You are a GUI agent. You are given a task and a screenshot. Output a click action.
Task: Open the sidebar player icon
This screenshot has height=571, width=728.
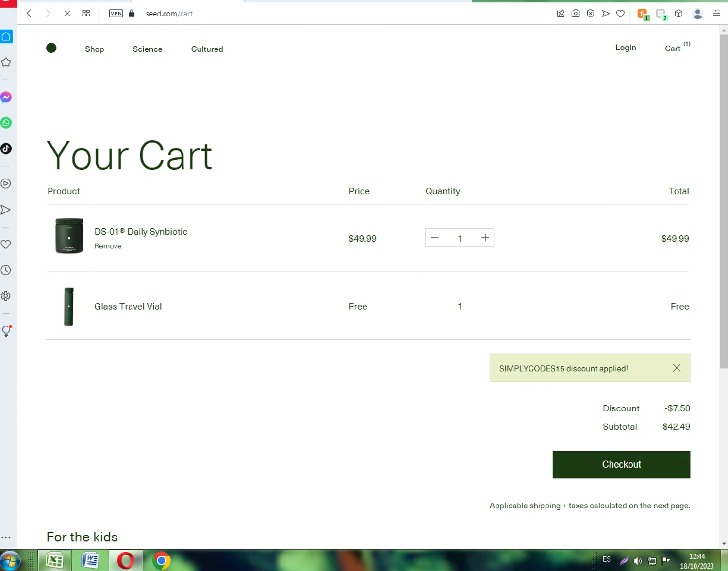click(x=6, y=183)
